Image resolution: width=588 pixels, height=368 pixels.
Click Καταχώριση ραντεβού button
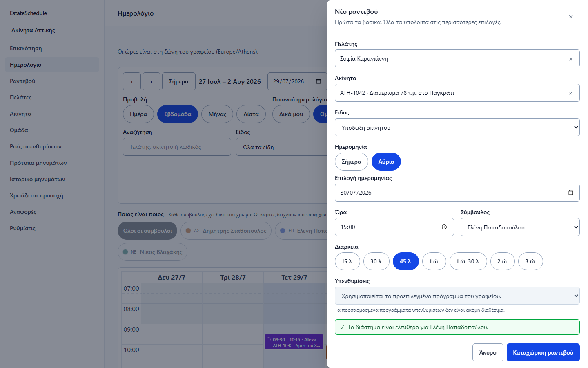543,352
